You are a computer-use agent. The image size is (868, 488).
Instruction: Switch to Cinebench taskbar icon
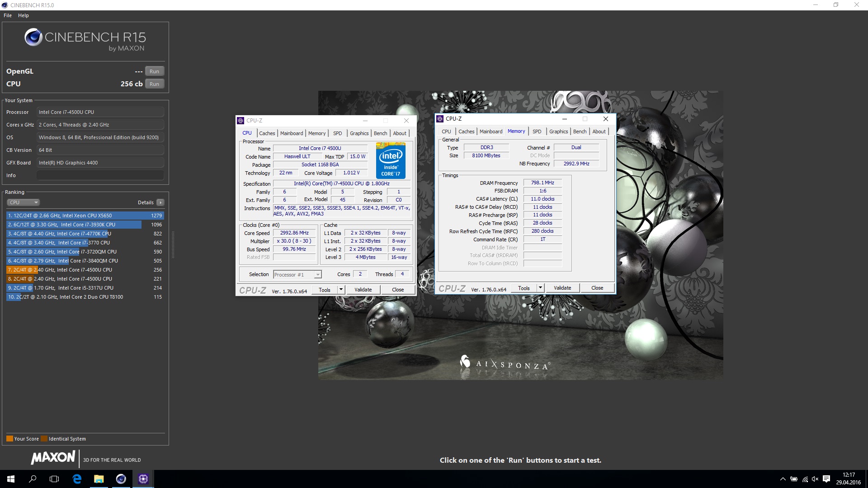(x=121, y=479)
